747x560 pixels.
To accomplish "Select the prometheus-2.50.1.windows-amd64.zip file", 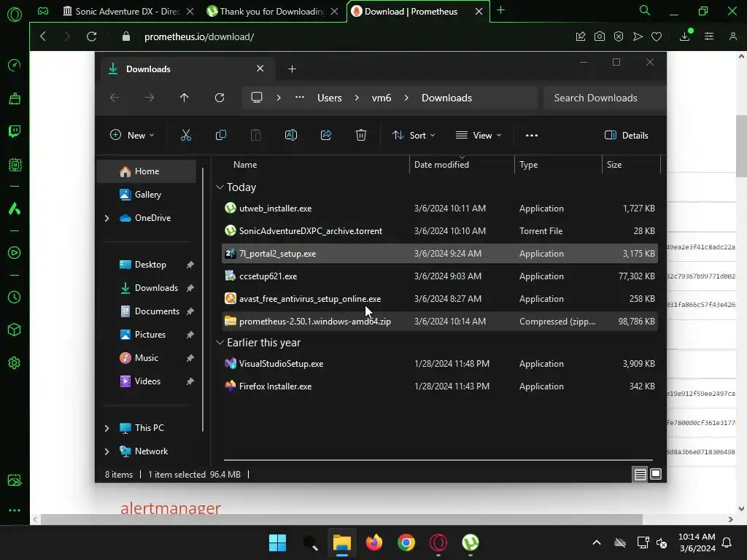I will [x=440, y=322].
